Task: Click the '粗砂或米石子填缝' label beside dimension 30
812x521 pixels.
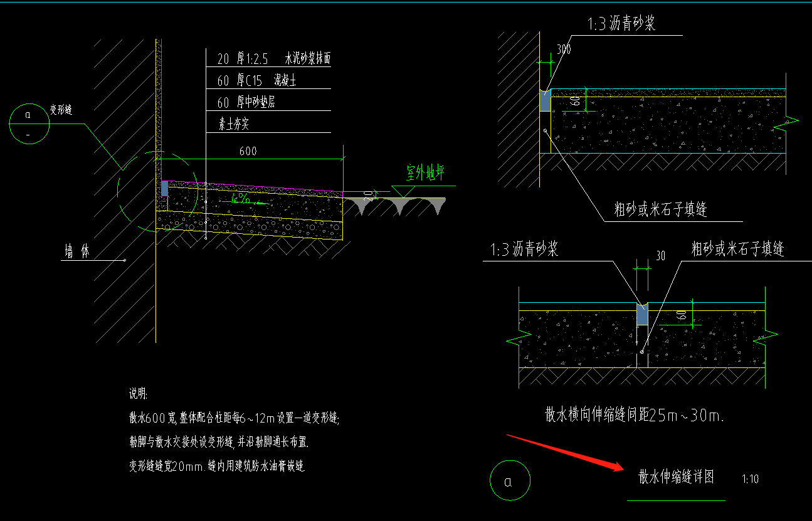Action: pyautogui.click(x=738, y=249)
